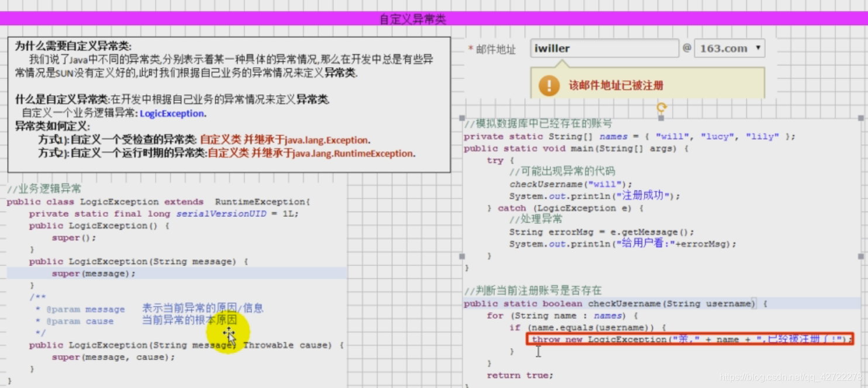Click the red text '自定义类 并继承于java.lang.Exception.'

285,140
